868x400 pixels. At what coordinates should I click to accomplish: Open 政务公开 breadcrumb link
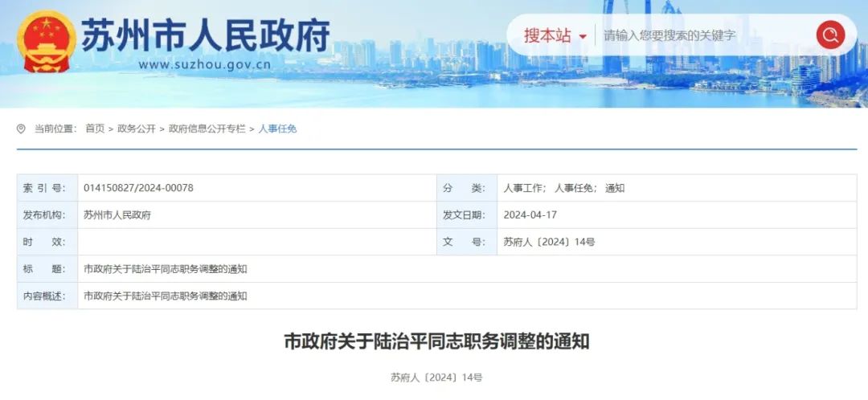(x=136, y=129)
